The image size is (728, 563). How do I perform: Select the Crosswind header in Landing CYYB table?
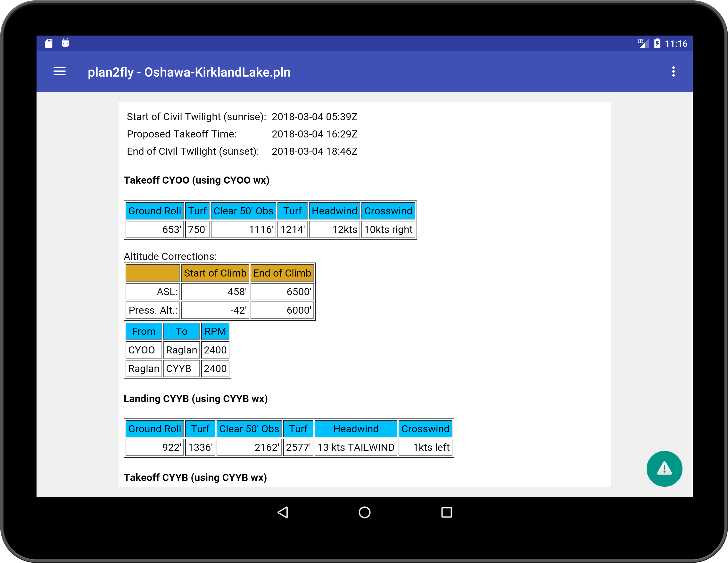click(x=425, y=429)
